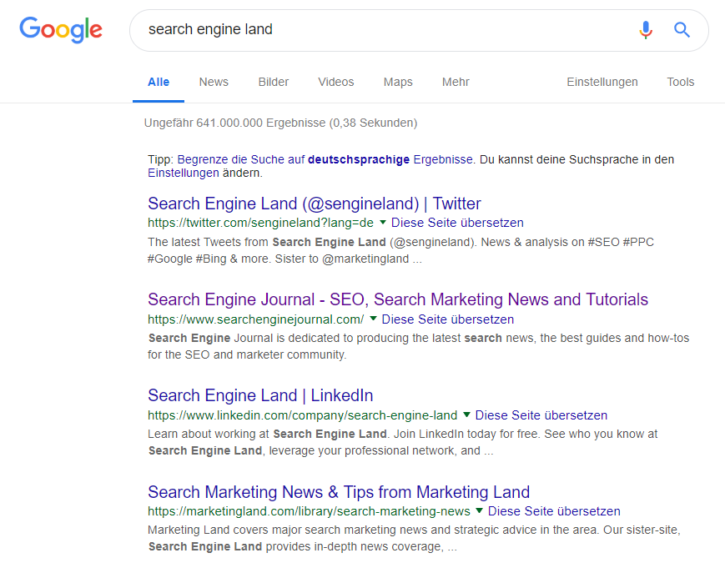Open the Videos search tab
The image size is (725, 588).
pyautogui.click(x=335, y=82)
